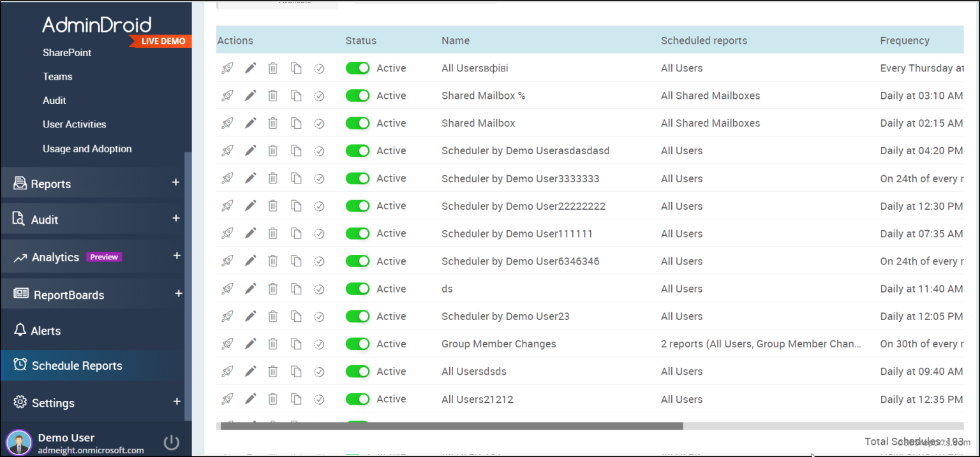The image size is (980, 457).
Task: Sort by the Frequency column header
Action: click(x=905, y=40)
